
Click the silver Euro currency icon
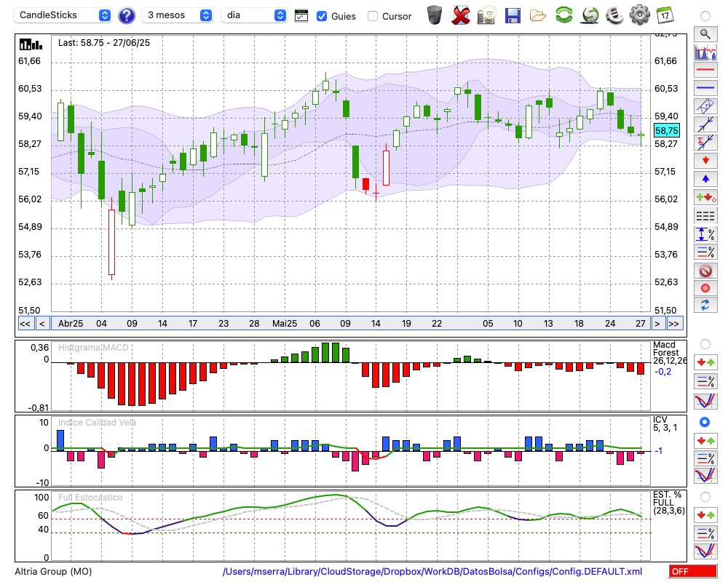[614, 15]
